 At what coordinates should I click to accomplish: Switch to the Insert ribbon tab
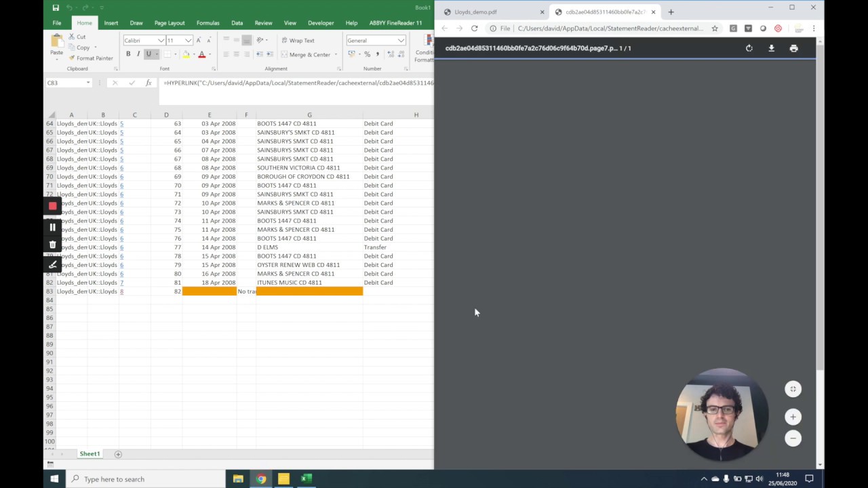pyautogui.click(x=111, y=23)
